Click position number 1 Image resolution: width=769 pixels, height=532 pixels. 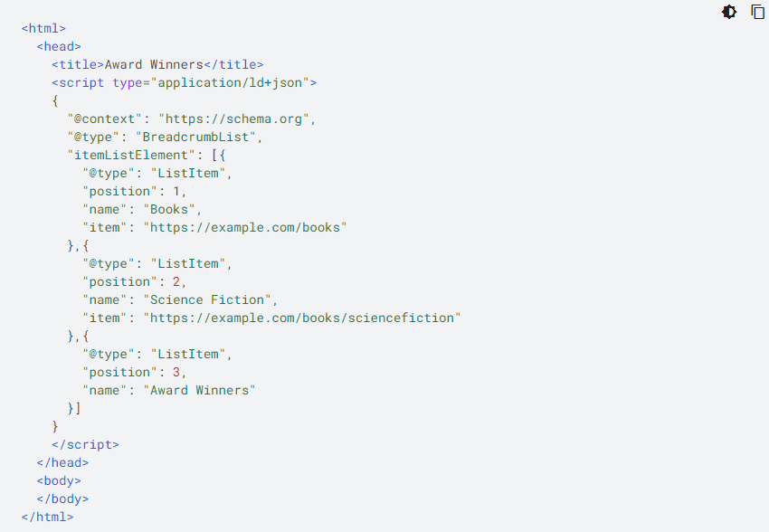(176, 191)
